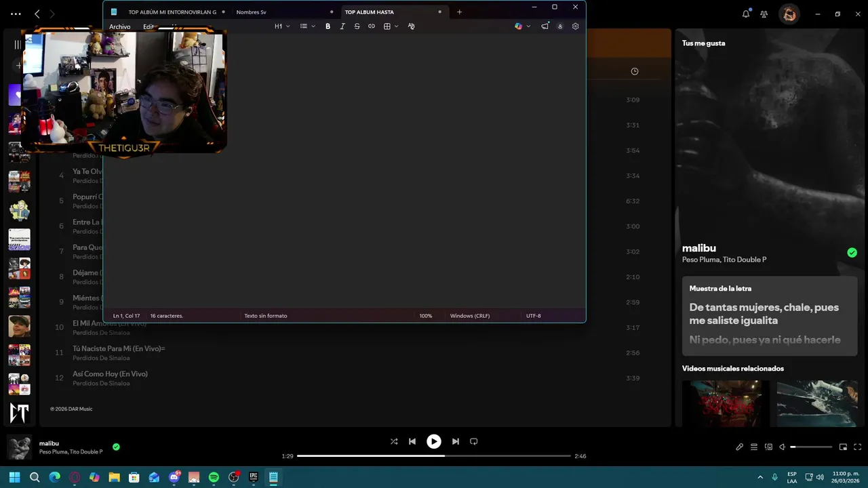Image resolution: width=868 pixels, height=488 pixels.
Task: Select the TOP ALBUM HASTA tab
Action: pos(370,12)
